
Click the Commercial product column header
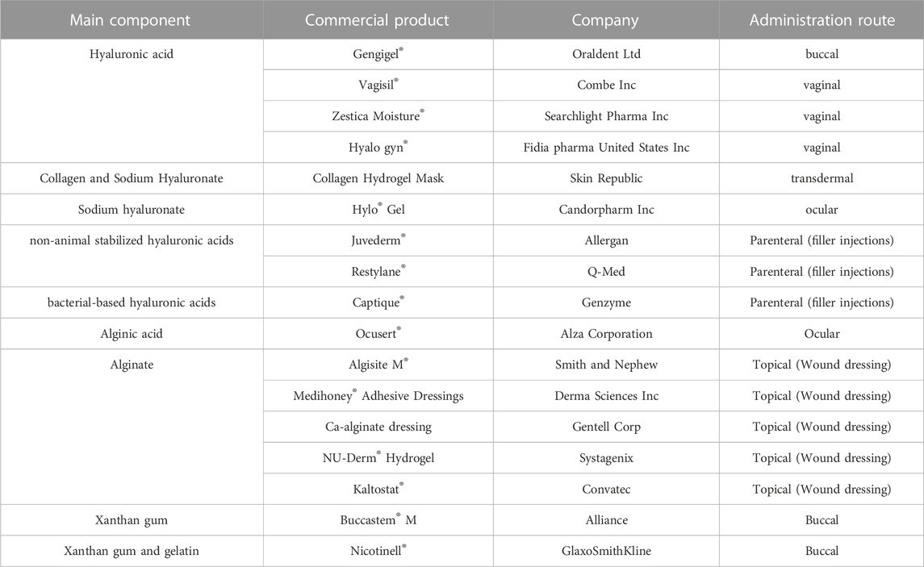pos(378,20)
